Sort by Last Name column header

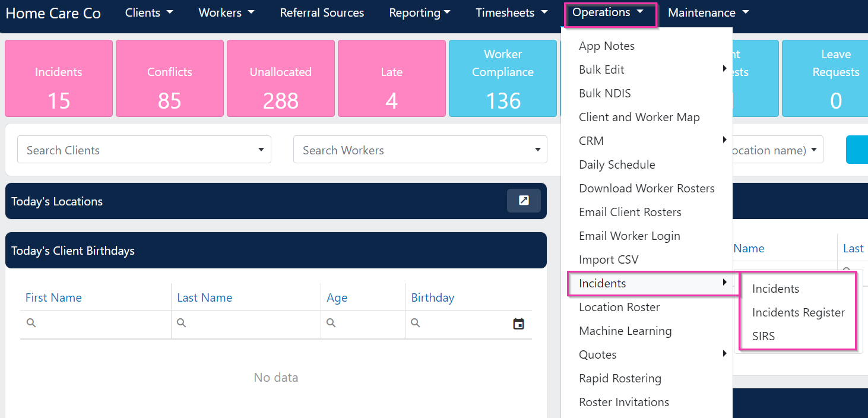[204, 297]
